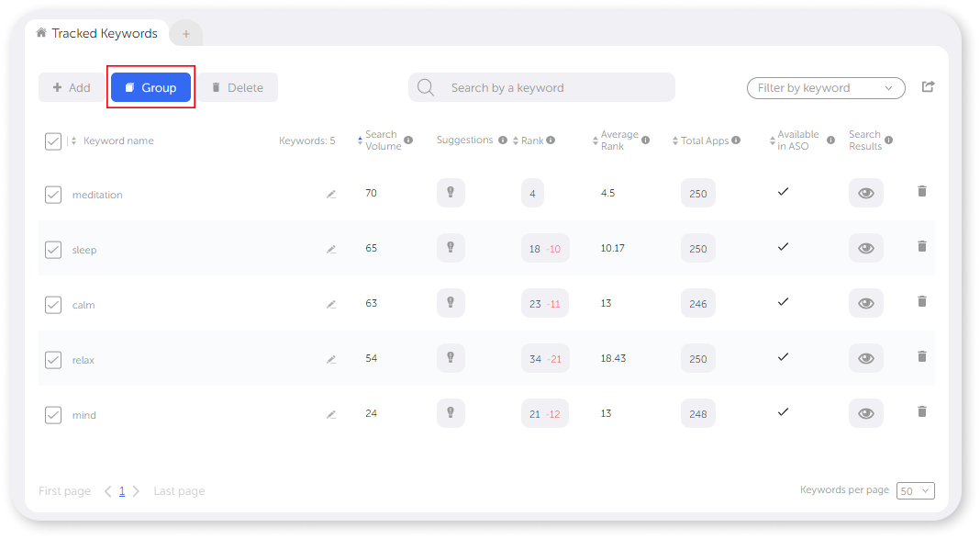Click the info icon next to Search Results
Image resolution: width=980 pixels, height=539 pixels.
tap(889, 140)
